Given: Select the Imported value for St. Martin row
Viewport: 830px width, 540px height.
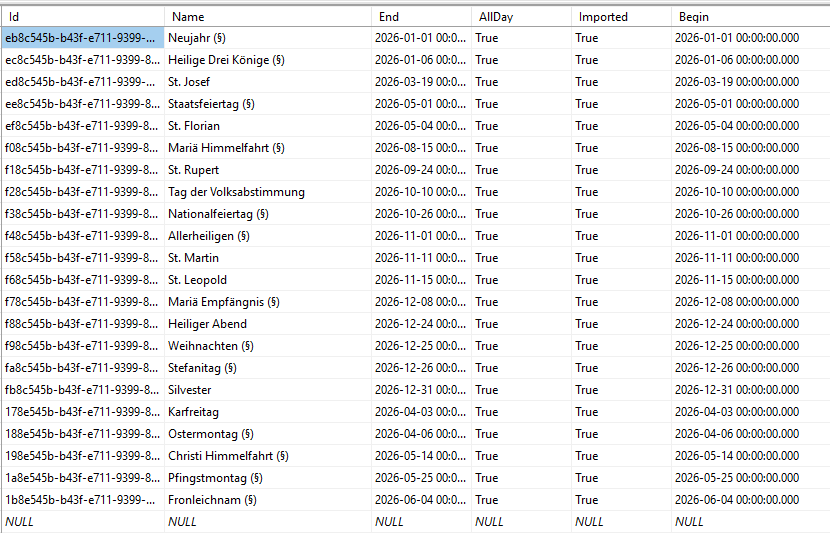Looking at the screenshot, I should point(587,258).
